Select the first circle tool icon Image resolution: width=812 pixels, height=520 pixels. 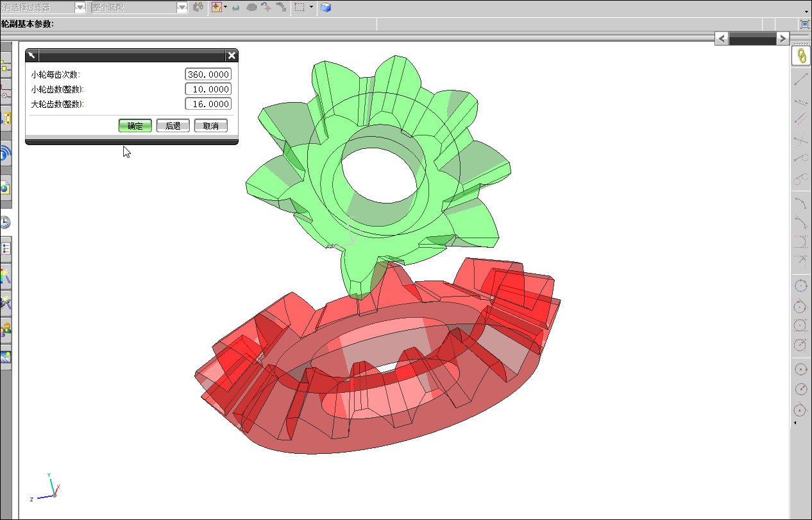[800, 285]
